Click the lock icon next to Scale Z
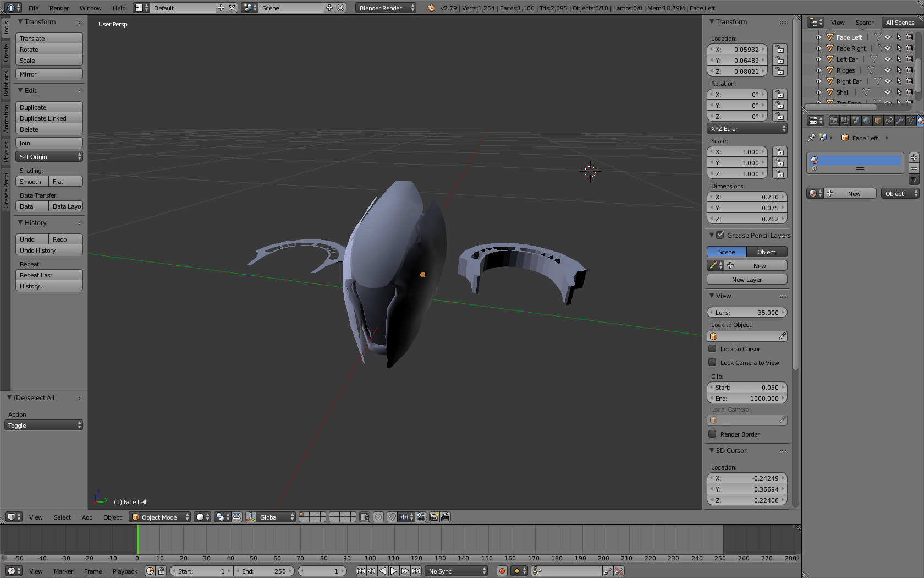 (780, 173)
